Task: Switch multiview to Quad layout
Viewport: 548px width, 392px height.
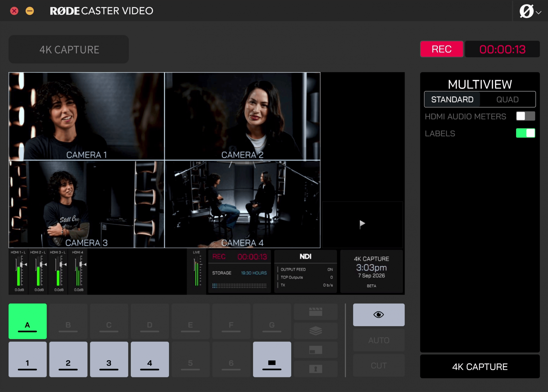Action: point(507,99)
